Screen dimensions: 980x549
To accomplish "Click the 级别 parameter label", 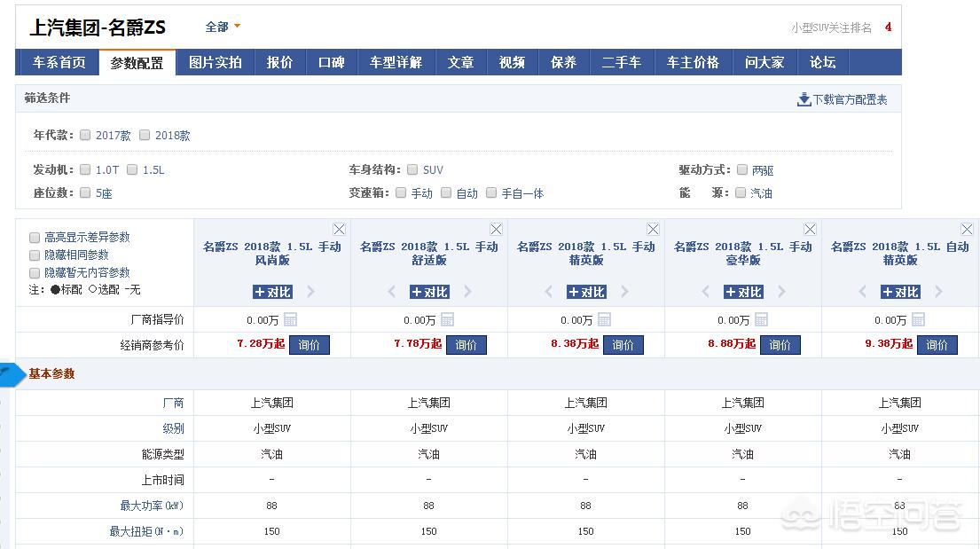I will (173, 428).
